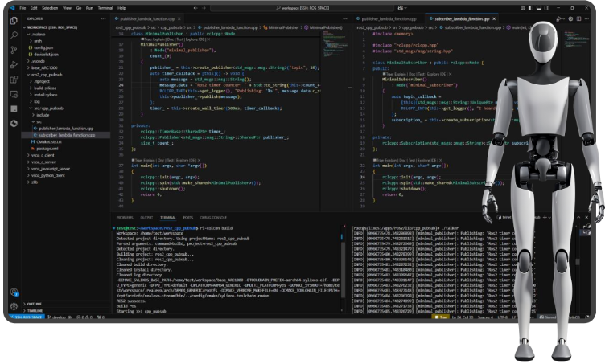Click the gear icon in editor toolbar

tap(570, 18)
